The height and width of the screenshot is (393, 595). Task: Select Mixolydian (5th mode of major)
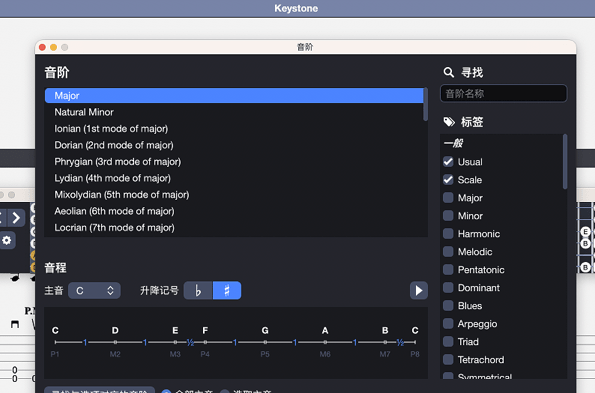tap(234, 195)
